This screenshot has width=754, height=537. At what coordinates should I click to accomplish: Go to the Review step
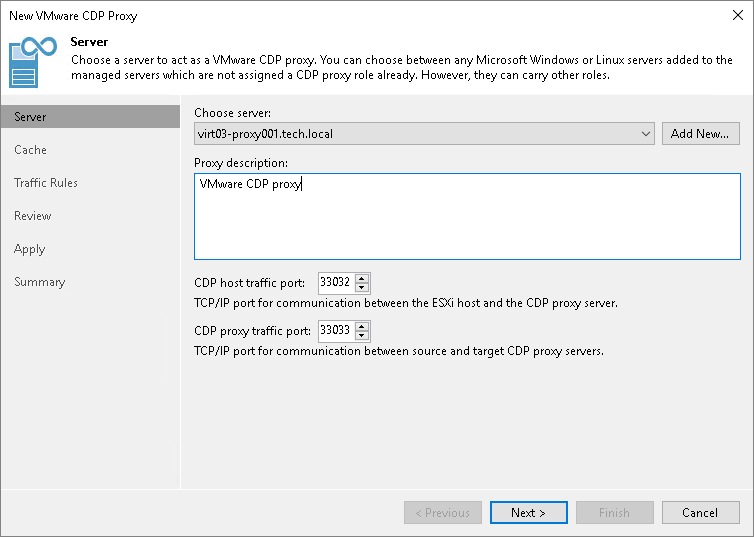tap(33, 216)
